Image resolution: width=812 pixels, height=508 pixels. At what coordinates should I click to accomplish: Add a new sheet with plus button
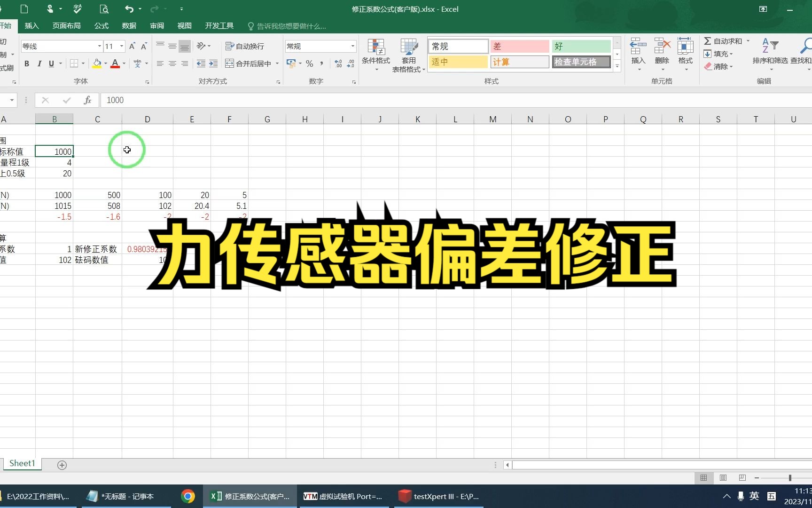click(62, 465)
